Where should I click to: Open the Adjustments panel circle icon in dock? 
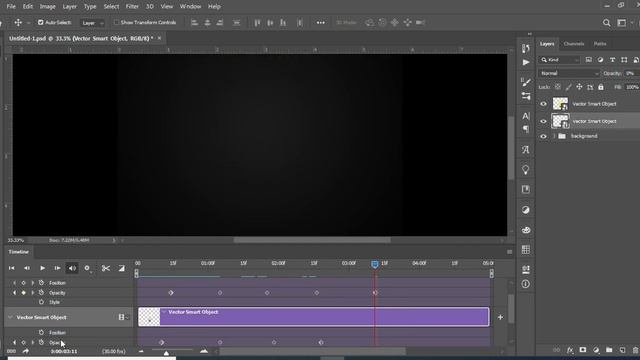pos(526,210)
